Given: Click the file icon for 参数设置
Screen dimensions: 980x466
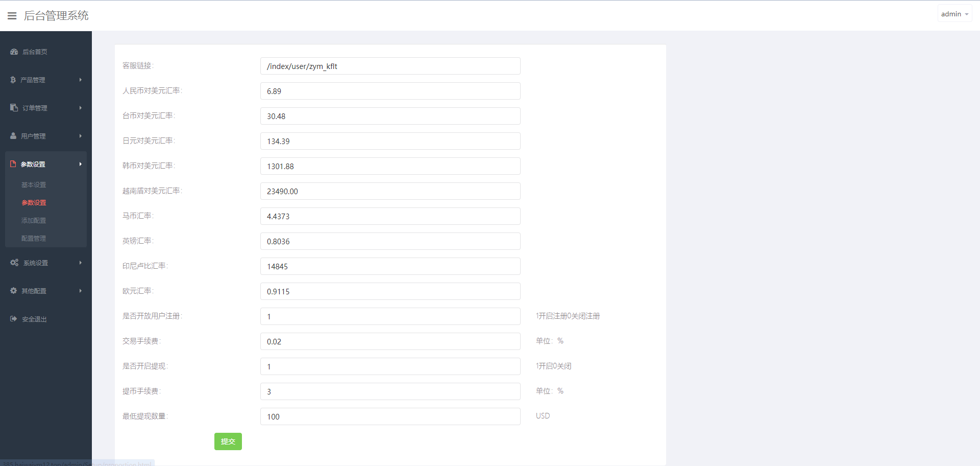Looking at the screenshot, I should click(13, 164).
